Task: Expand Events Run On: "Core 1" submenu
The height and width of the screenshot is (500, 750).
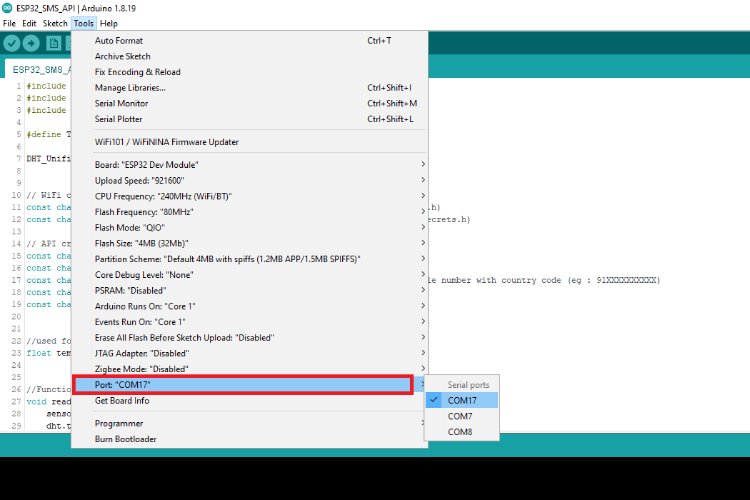Action: pyautogui.click(x=250, y=322)
